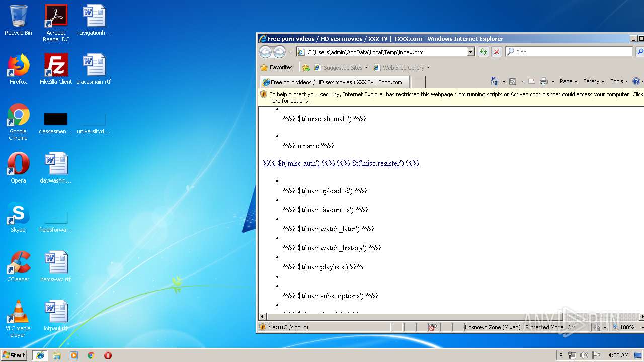Open recent pages dropdown arrow

point(290,52)
